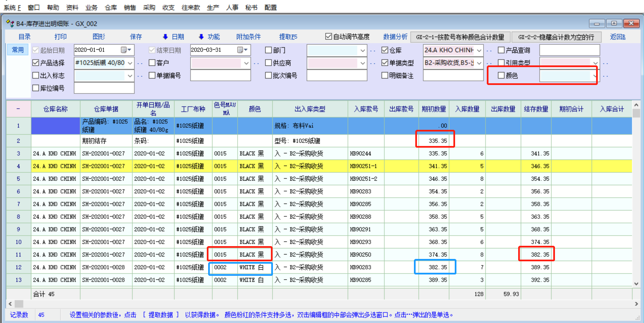Open the 销售 menu in menu bar
Image resolution: width=644 pixels, height=323 pixels.
[130, 7]
